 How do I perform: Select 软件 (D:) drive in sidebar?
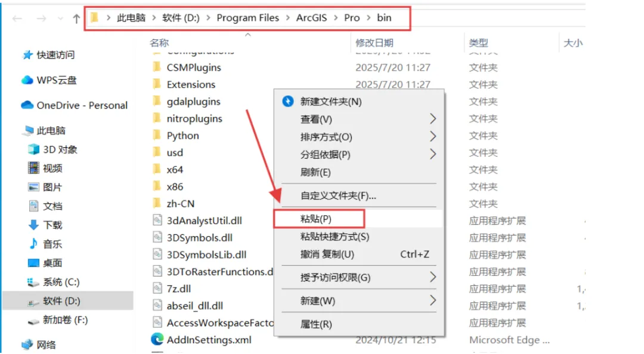pyautogui.click(x=68, y=301)
